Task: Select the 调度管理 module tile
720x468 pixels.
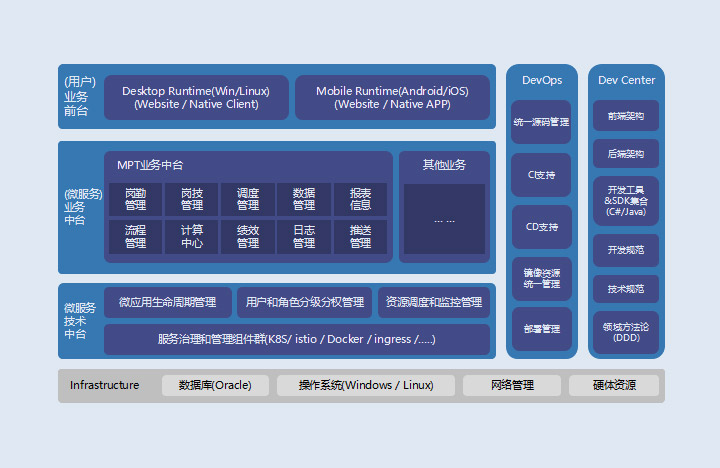Action: tap(248, 199)
